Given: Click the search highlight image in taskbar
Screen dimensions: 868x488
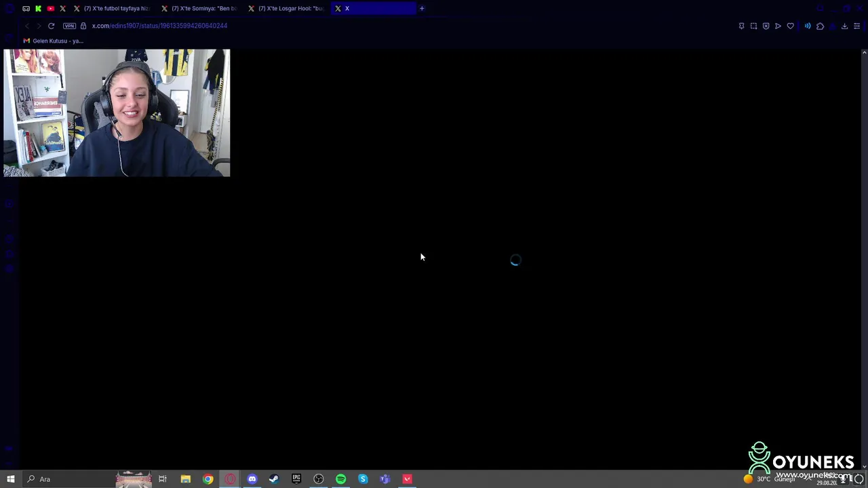Looking at the screenshot, I should pyautogui.click(x=133, y=479).
